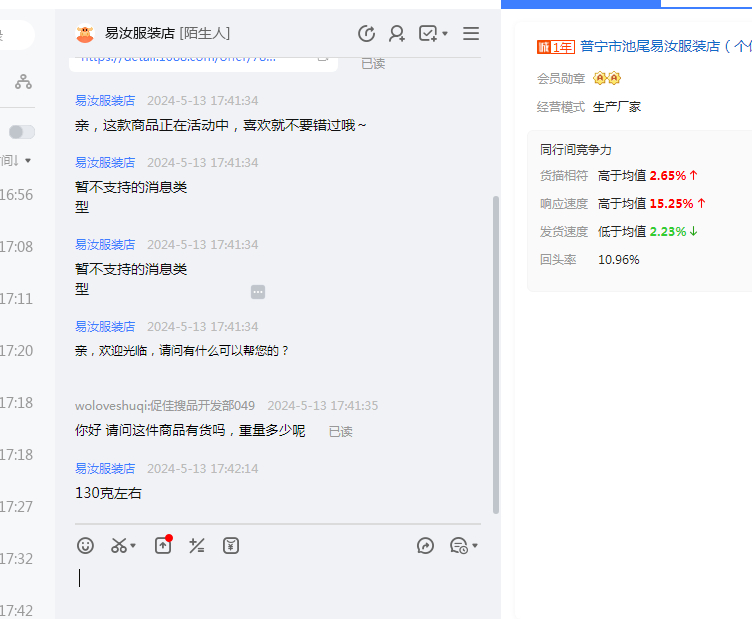Expand dropdown arrow beside task icon
752x619 pixels.
point(445,34)
